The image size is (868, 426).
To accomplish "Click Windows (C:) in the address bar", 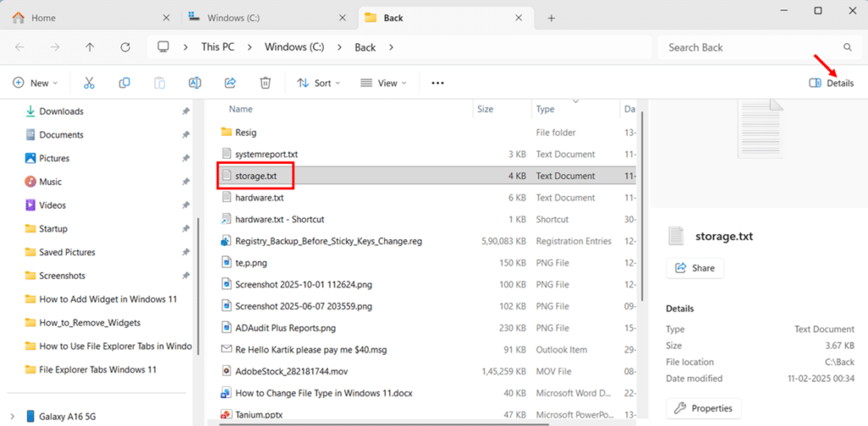I will pos(294,47).
